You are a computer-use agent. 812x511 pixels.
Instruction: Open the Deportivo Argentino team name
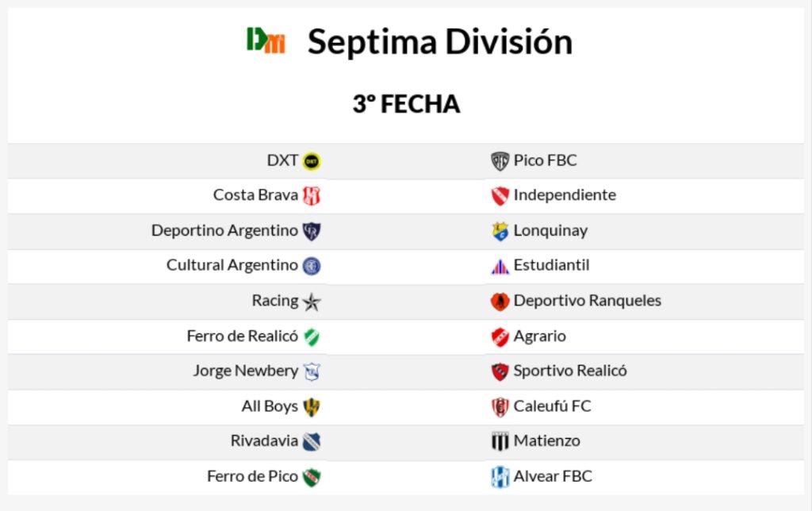[224, 231]
